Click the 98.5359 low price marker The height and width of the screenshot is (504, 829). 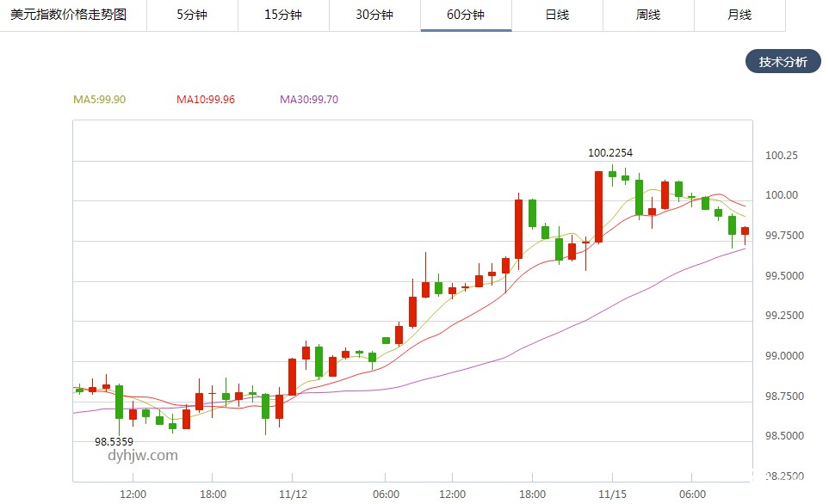pyautogui.click(x=114, y=442)
